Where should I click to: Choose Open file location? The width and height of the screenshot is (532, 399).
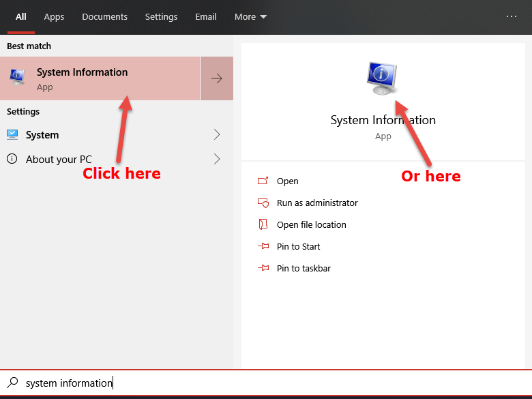312,224
